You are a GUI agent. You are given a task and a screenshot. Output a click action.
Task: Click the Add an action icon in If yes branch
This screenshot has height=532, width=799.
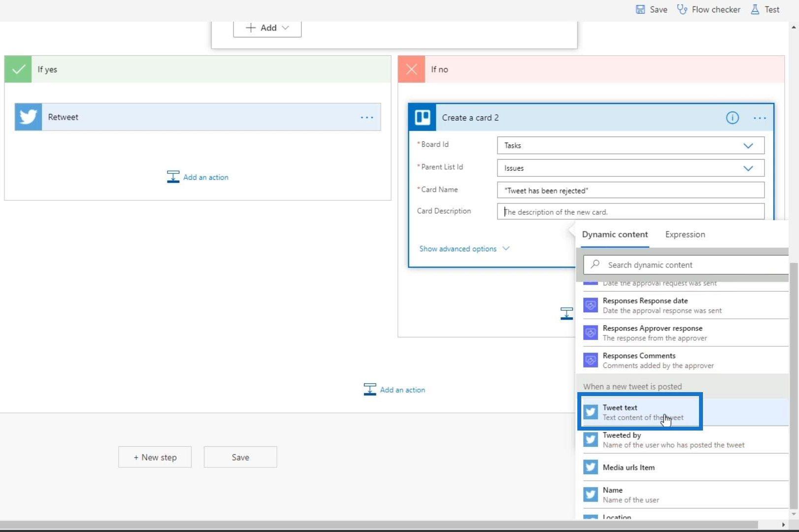[173, 177]
